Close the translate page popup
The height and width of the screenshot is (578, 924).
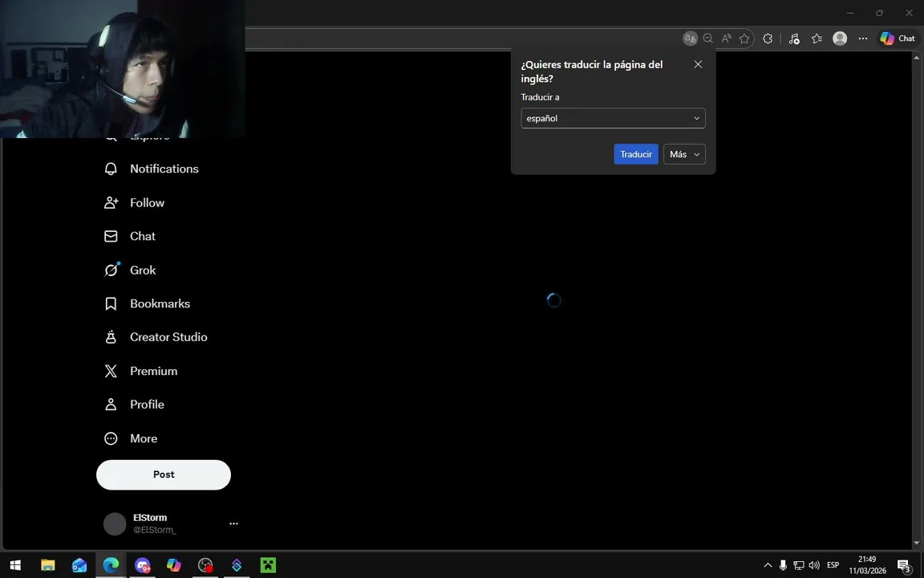coord(698,64)
